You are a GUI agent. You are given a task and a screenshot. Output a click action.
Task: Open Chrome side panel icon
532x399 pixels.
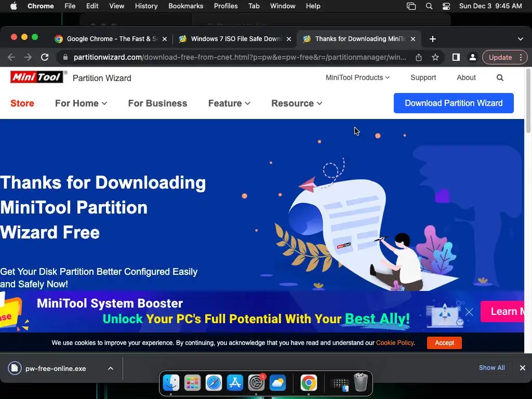pyautogui.click(x=456, y=57)
